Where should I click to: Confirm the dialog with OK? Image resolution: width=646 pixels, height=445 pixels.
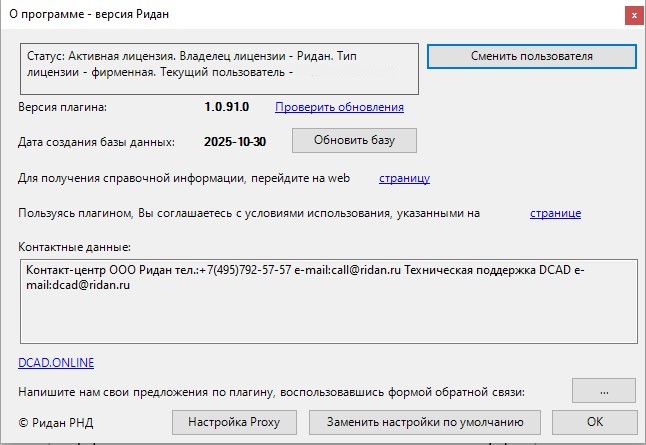tap(594, 421)
